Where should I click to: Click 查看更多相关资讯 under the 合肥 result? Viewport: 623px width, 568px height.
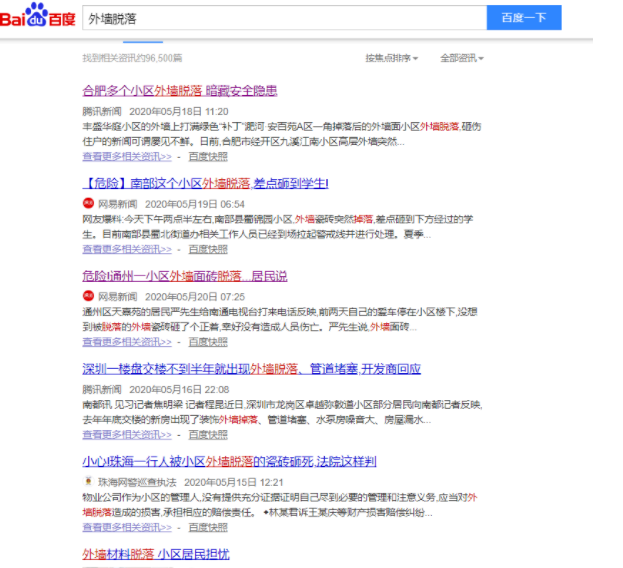pyautogui.click(x=127, y=156)
